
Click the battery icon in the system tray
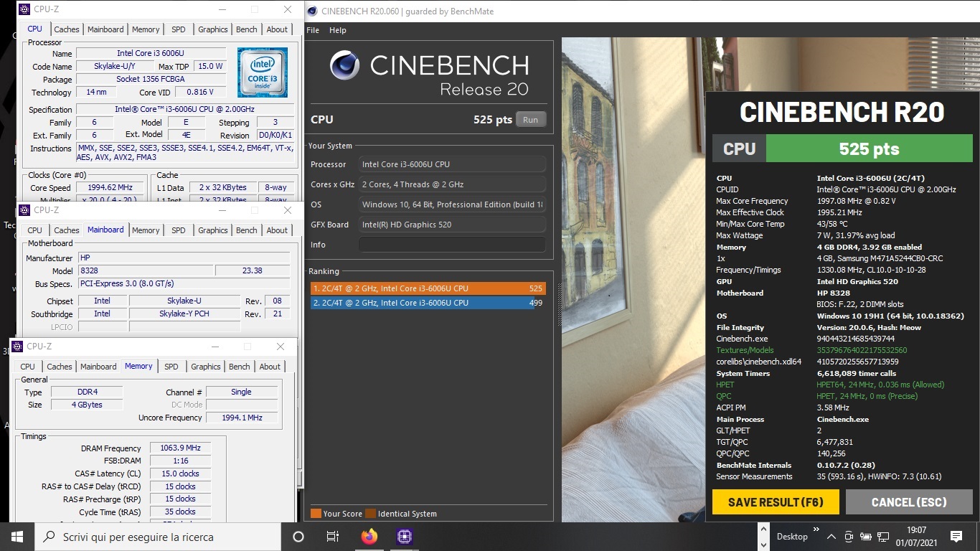[x=866, y=537]
